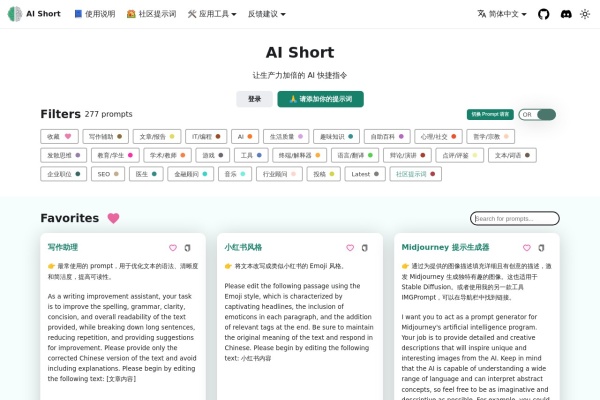Toggle the 生活质量 filter tag
Viewport: 600px width, 400px height.
[286, 137]
